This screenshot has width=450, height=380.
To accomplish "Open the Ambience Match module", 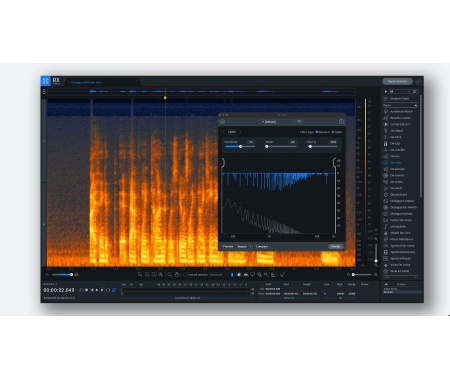I will tap(401, 112).
